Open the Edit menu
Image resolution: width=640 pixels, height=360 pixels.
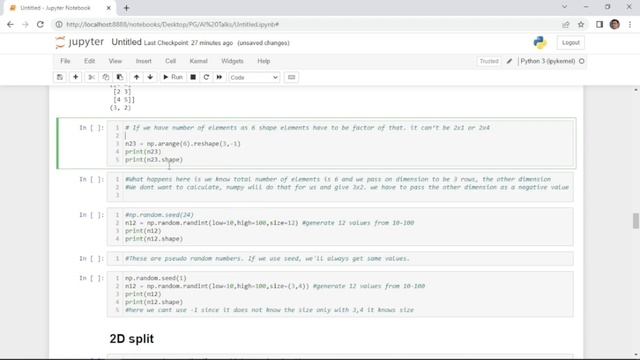89,61
